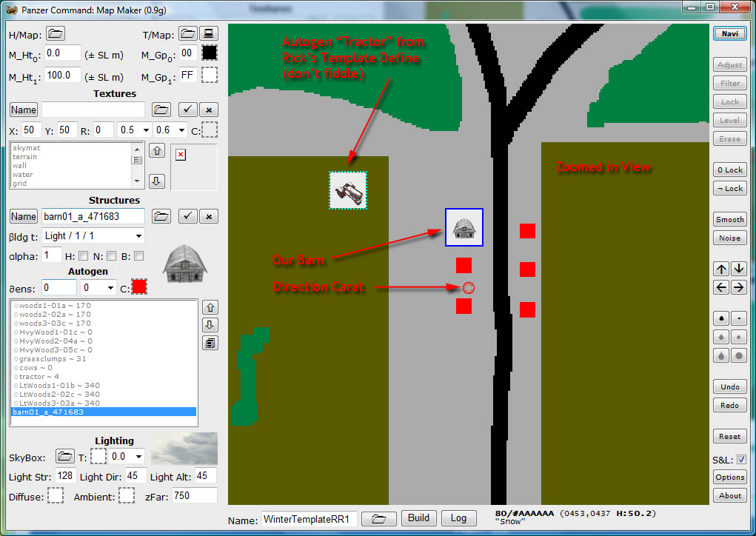
Task: Open the SkyBox folder browse icon
Action: [64, 456]
